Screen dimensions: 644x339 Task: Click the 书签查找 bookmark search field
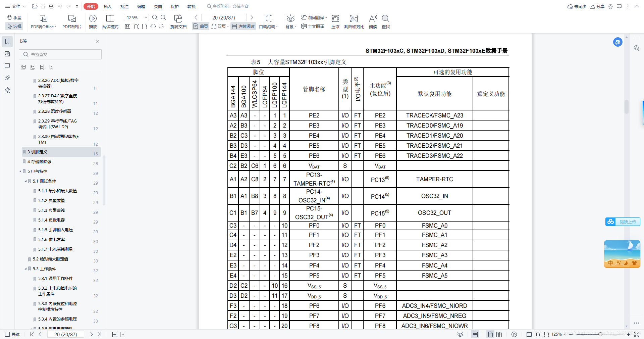[x=60, y=54]
